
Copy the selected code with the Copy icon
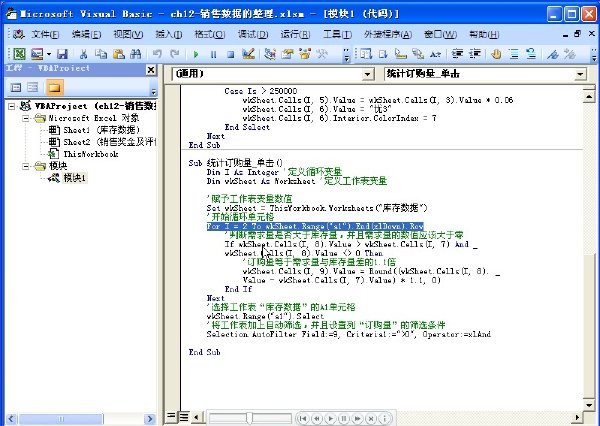click(101, 54)
